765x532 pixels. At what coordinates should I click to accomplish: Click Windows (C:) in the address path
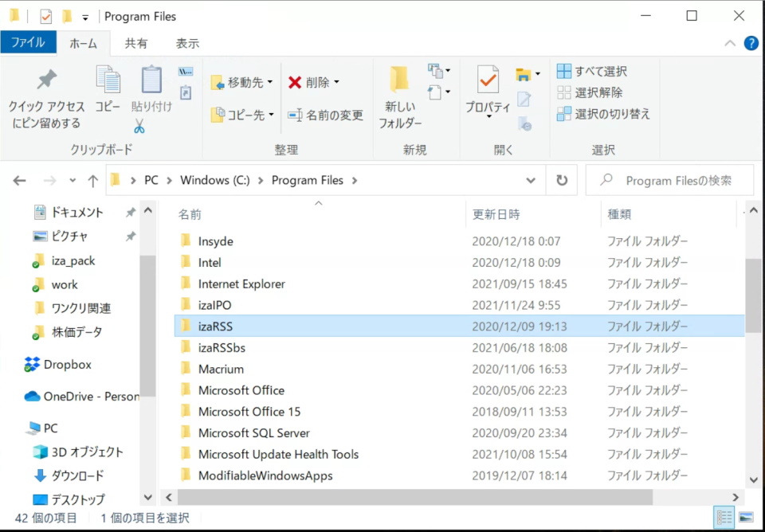tap(214, 181)
